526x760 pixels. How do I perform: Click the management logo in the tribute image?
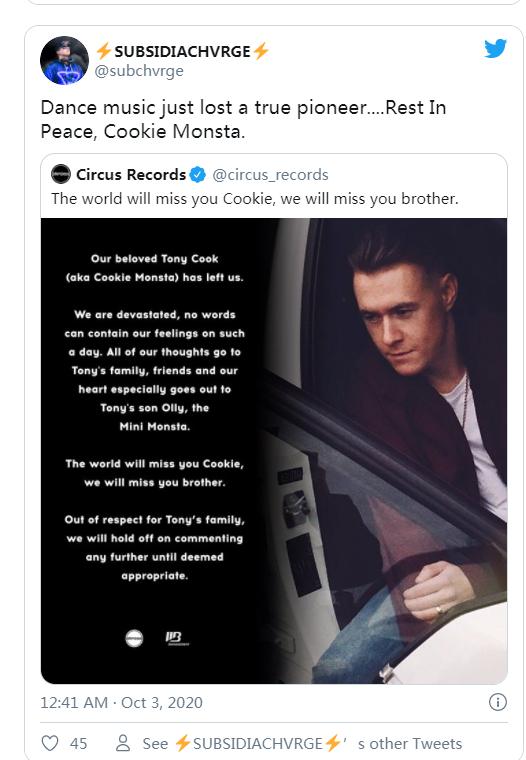click(177, 638)
